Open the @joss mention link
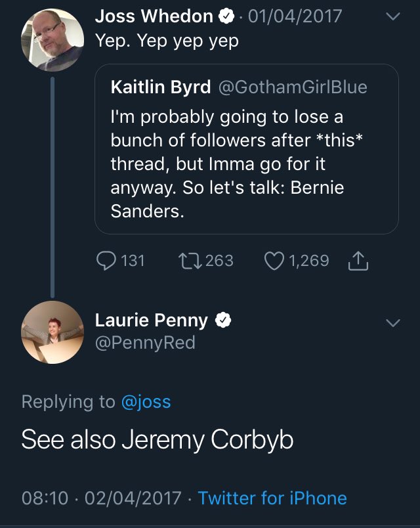 (146, 402)
